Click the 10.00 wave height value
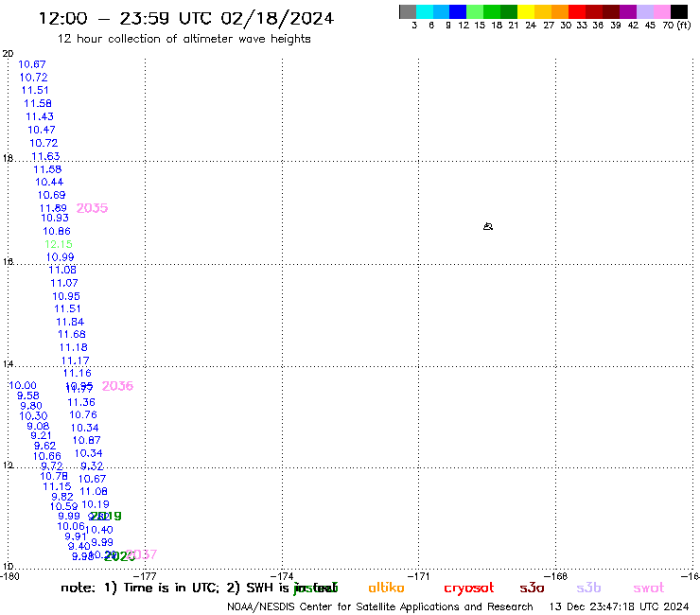 coord(23,385)
